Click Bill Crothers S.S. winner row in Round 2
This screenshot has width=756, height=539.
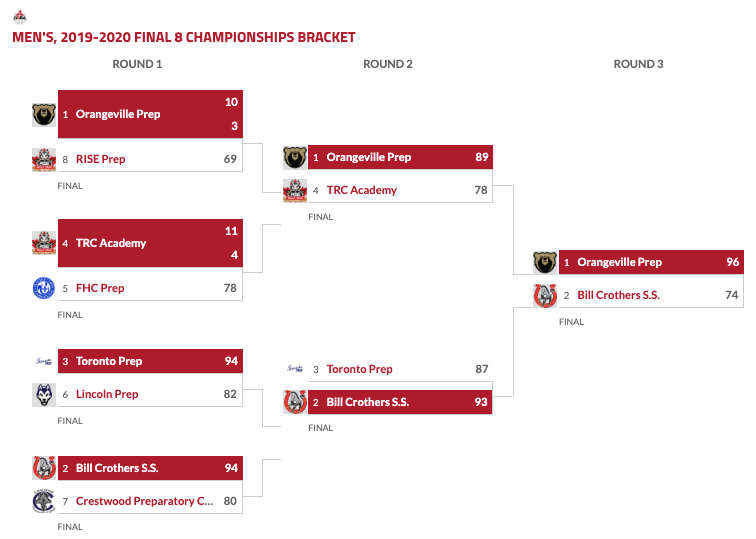(400, 402)
